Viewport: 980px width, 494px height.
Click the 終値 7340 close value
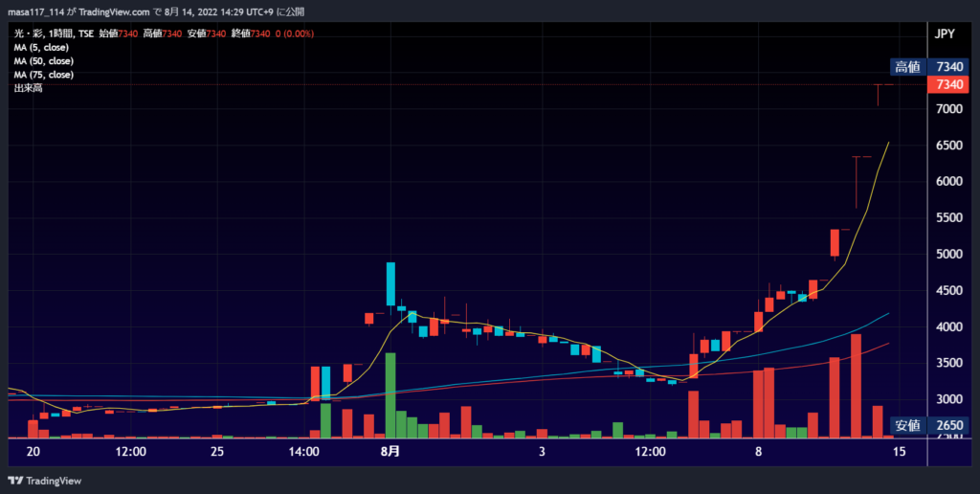252,34
